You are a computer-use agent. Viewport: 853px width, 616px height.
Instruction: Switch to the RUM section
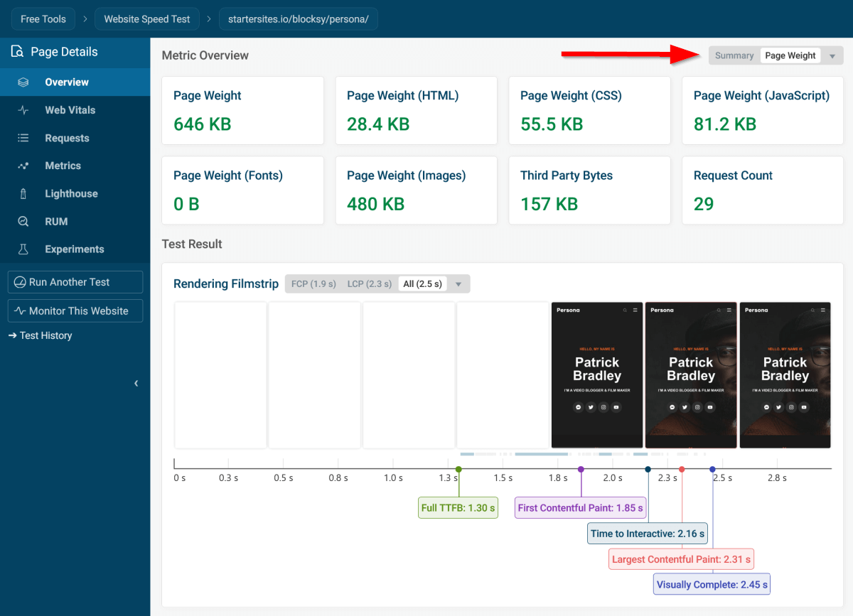pos(75,222)
